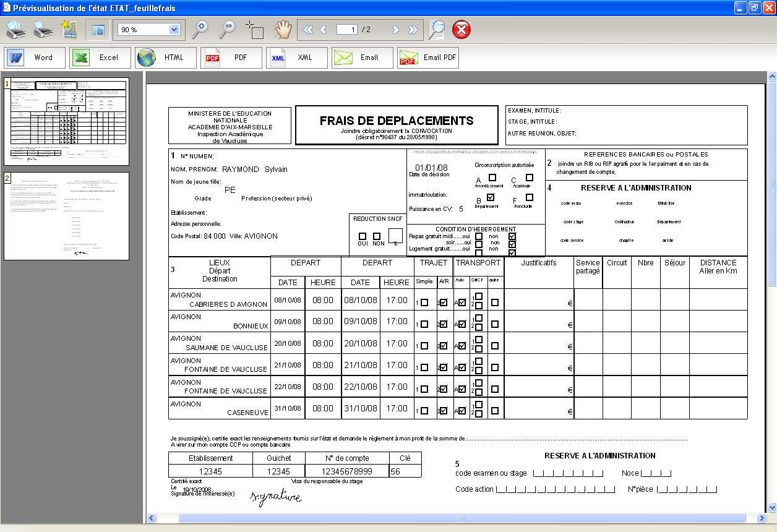Go to the next page

(x=396, y=30)
